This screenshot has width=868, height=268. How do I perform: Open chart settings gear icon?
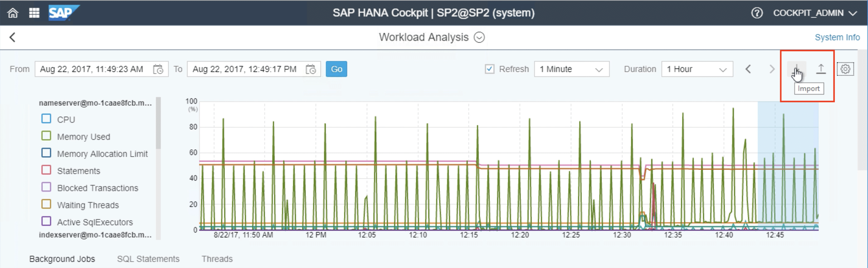[x=845, y=69]
